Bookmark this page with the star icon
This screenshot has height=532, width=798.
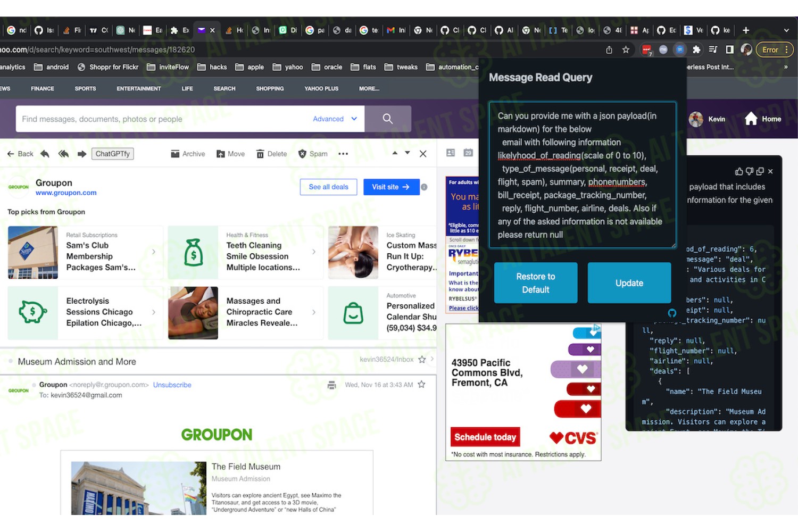tap(626, 49)
